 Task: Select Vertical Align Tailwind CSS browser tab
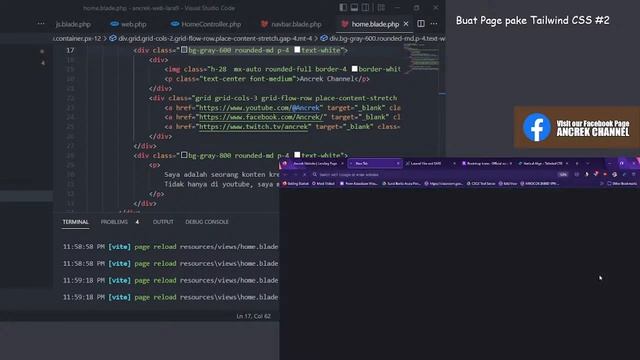point(543,163)
